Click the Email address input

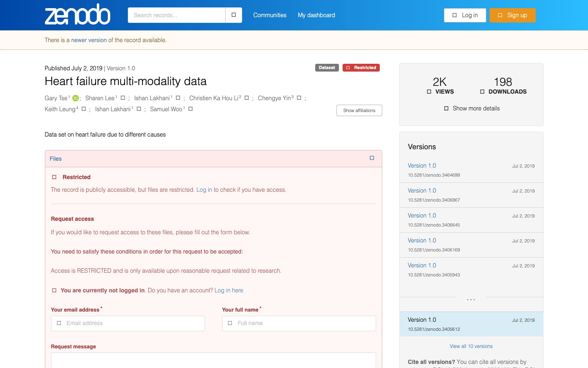pos(128,323)
